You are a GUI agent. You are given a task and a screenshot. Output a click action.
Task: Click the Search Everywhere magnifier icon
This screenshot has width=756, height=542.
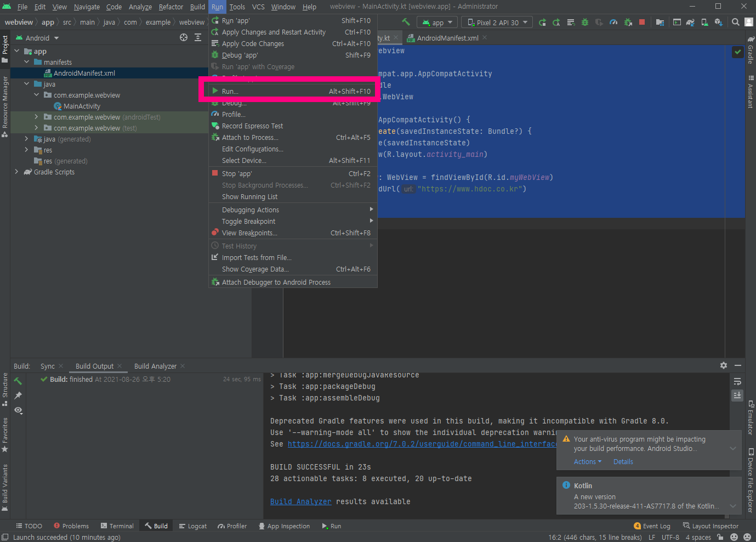(x=736, y=22)
